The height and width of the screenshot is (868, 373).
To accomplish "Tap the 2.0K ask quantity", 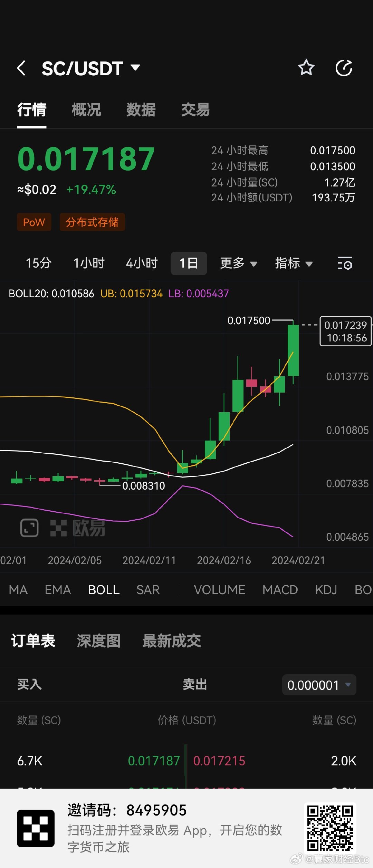I will 343,761.
